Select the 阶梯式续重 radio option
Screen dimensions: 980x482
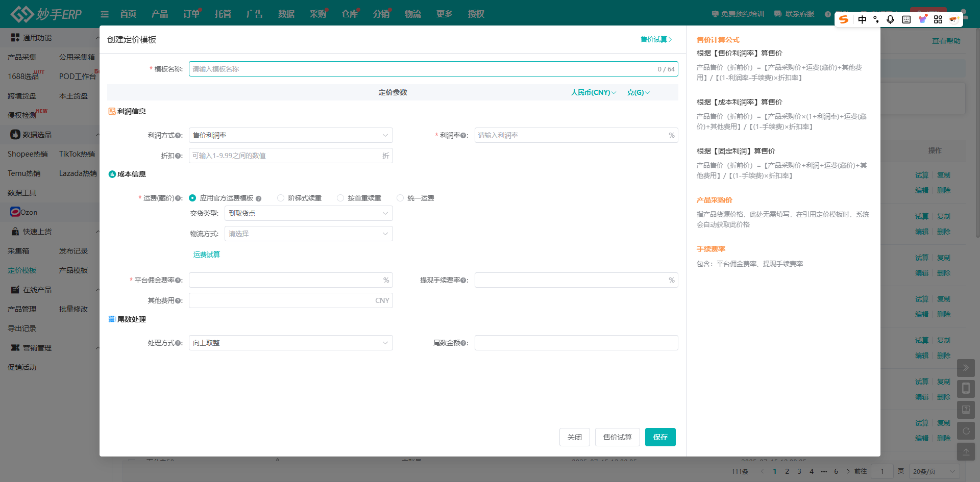pyautogui.click(x=281, y=198)
